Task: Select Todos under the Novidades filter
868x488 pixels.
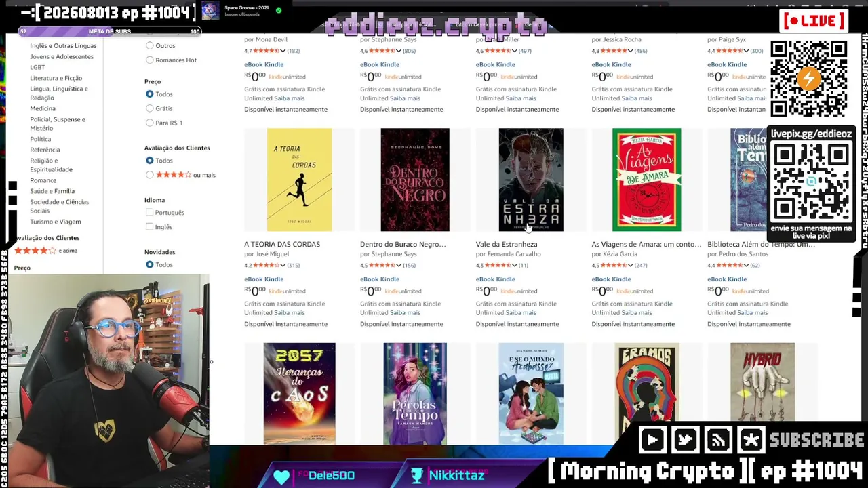Action: [x=150, y=264]
